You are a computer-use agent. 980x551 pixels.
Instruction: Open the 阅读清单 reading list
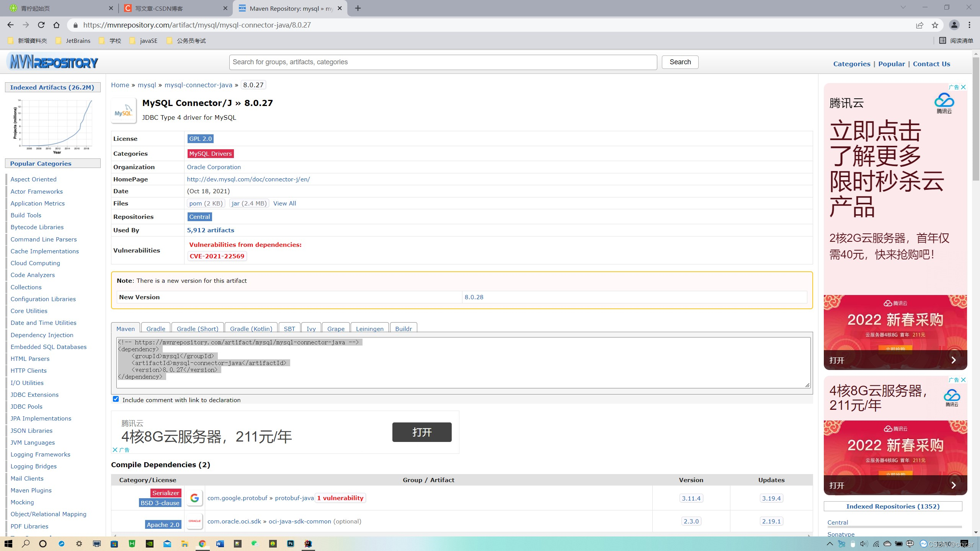tap(956, 41)
